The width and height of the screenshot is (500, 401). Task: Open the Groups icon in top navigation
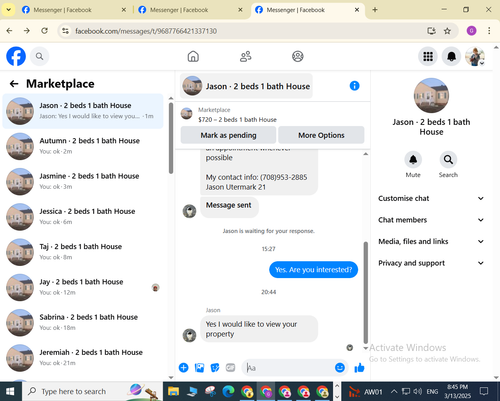[298, 56]
